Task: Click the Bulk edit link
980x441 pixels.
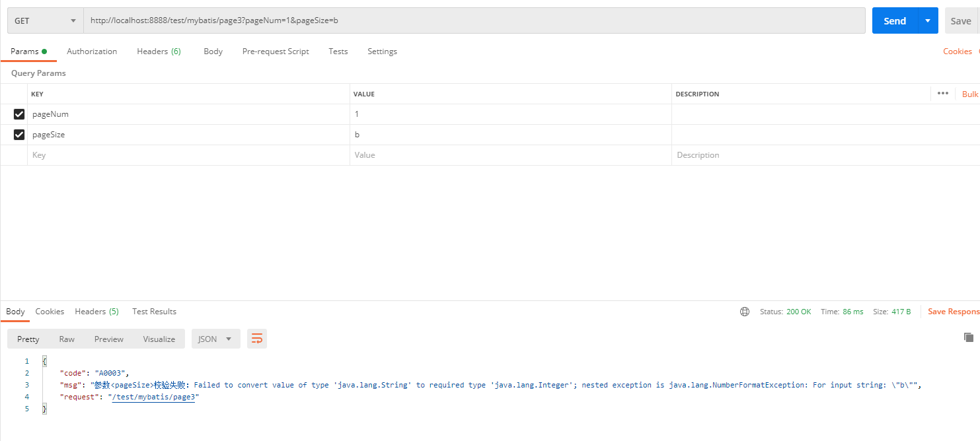Action: coord(970,94)
